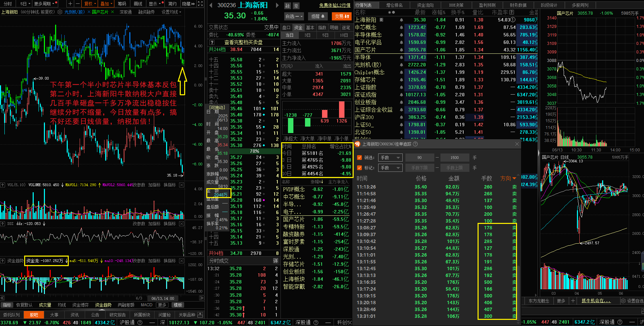The image size is (644, 326).
Task: Open 免费体验L2行情 link
Action: pyautogui.click(x=335, y=5)
